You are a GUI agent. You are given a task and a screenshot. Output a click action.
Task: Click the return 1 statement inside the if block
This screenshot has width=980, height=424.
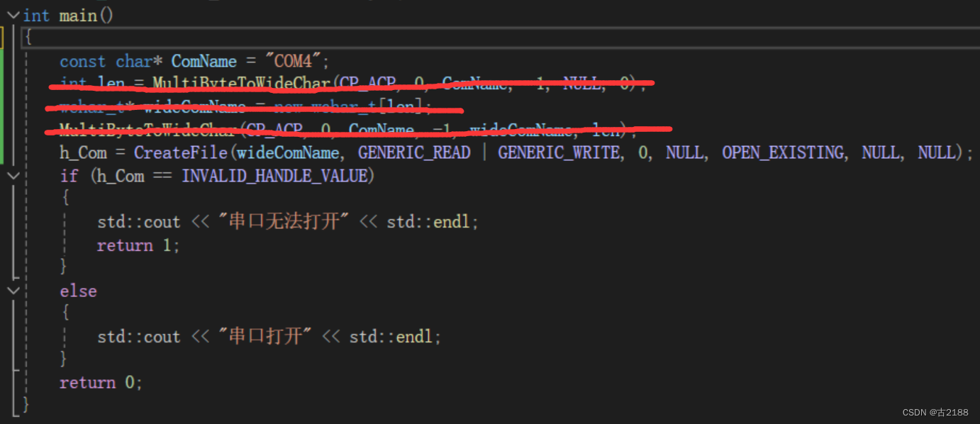[139, 245]
